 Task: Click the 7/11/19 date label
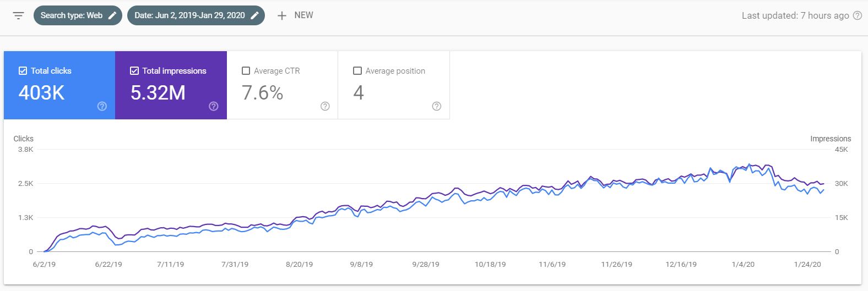click(x=170, y=265)
